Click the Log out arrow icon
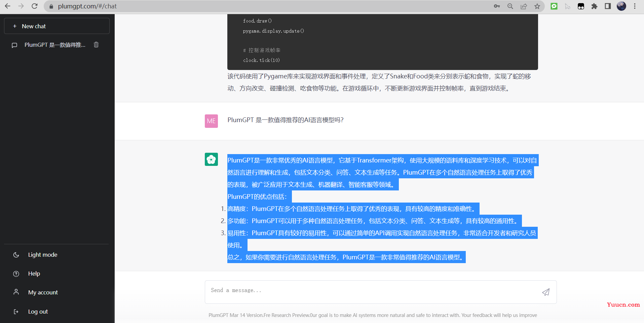 pyautogui.click(x=16, y=312)
